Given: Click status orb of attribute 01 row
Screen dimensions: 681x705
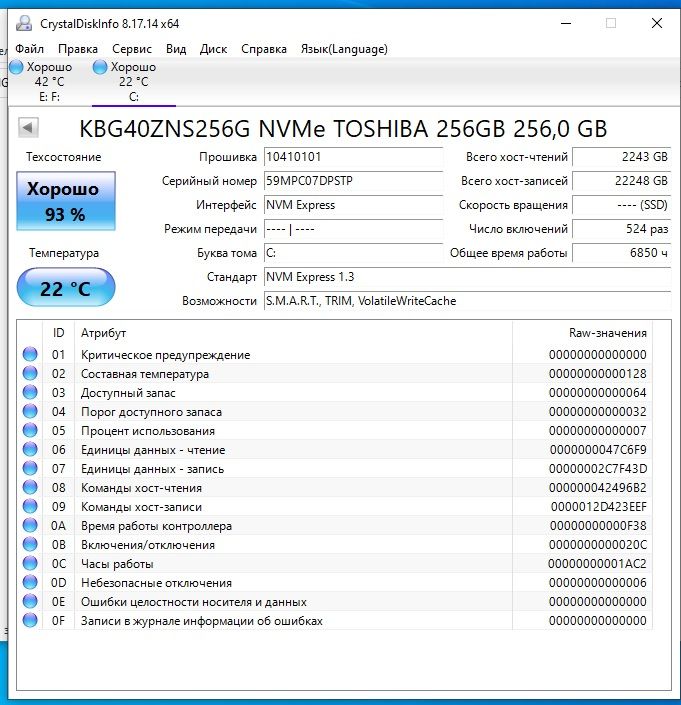Looking at the screenshot, I should point(30,354).
